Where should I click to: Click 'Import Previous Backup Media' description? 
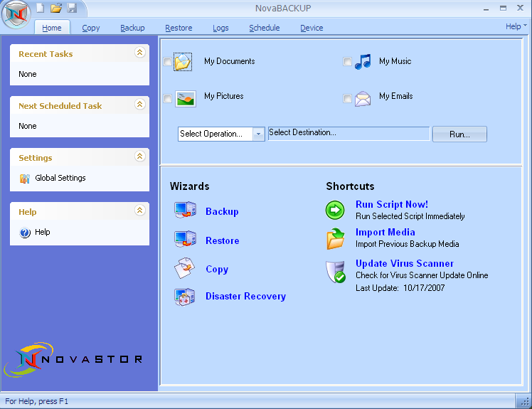[407, 244]
